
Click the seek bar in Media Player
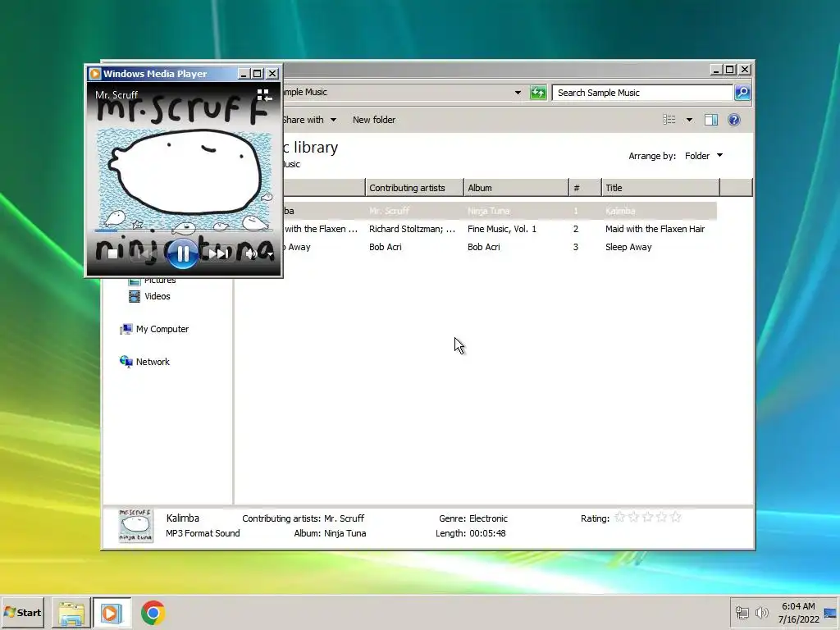pos(184,231)
